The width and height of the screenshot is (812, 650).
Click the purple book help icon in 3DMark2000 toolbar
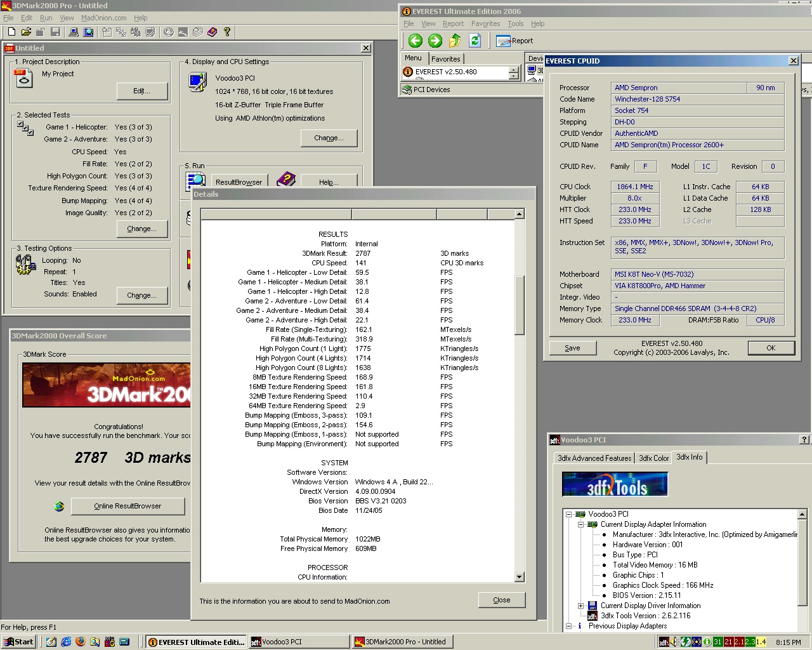click(x=212, y=32)
